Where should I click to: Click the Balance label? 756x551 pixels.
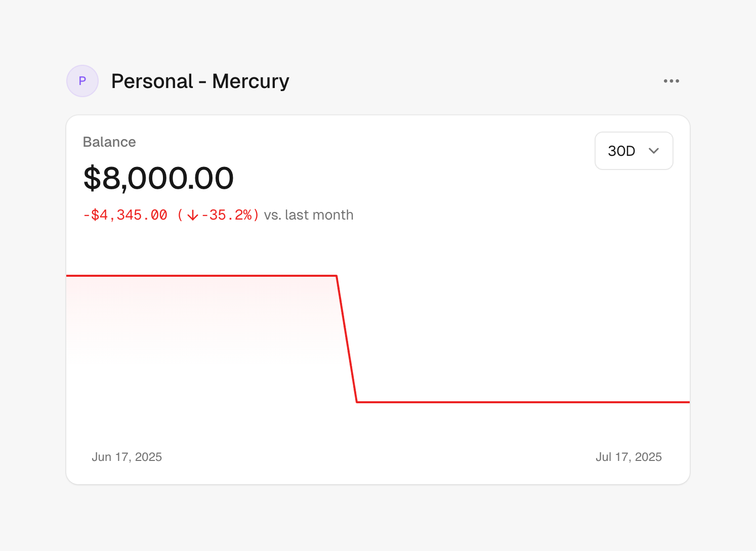tap(109, 142)
